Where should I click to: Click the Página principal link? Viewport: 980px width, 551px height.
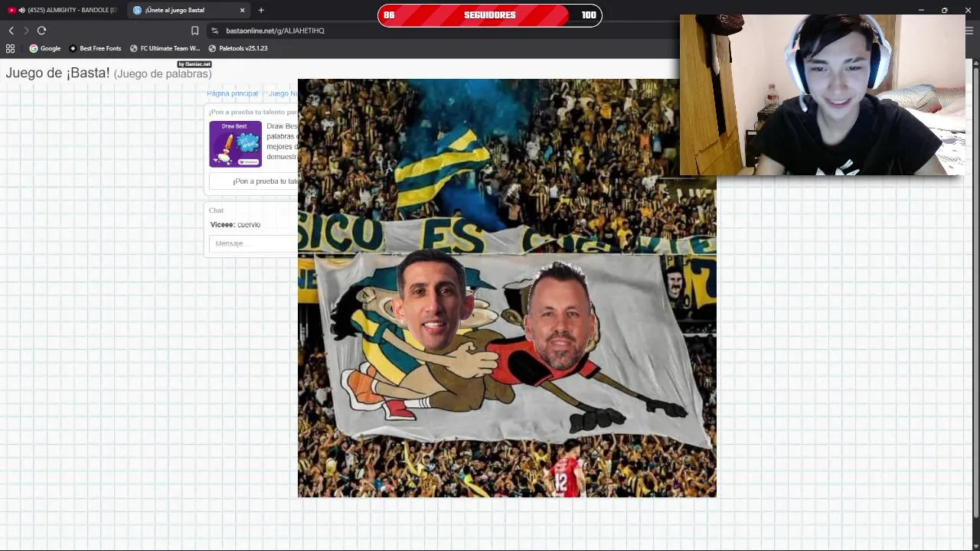pyautogui.click(x=233, y=93)
